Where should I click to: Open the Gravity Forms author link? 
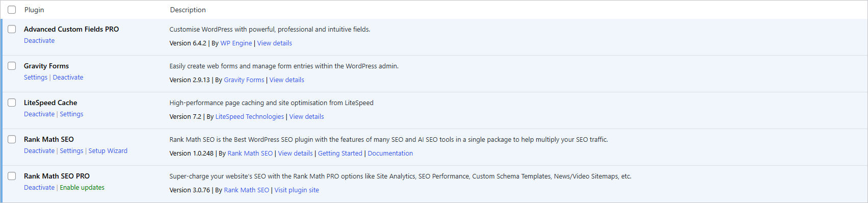coord(244,80)
